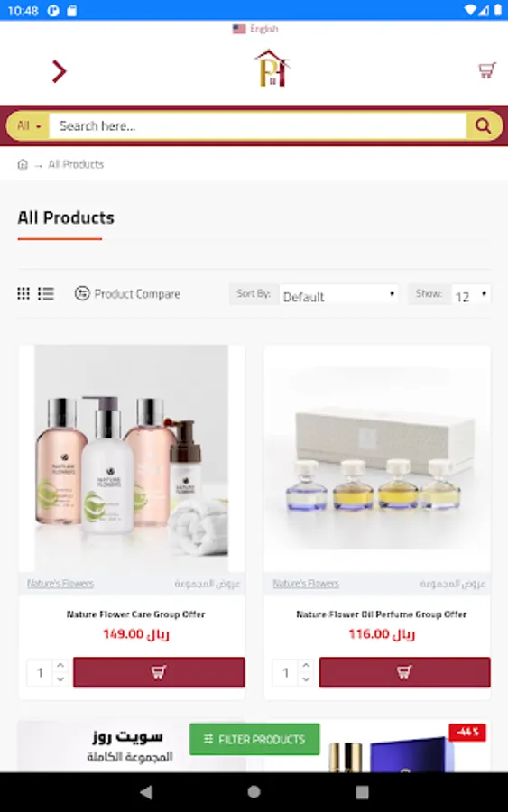Decrease quantity for Oil Perfume Group Offer

click(306, 678)
